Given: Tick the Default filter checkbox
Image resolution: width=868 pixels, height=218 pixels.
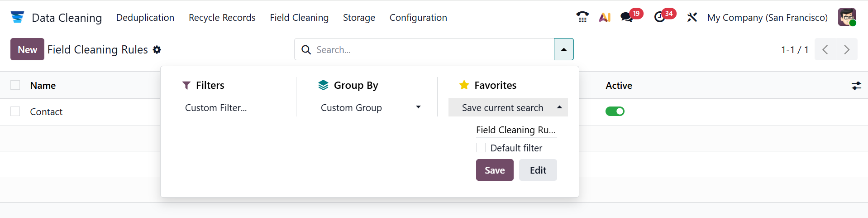Looking at the screenshot, I should pos(481,148).
